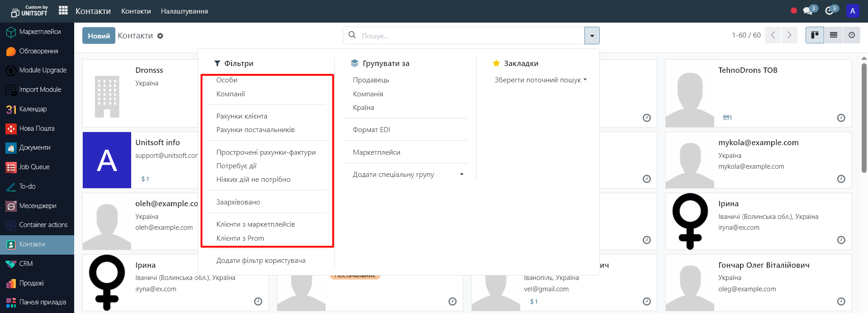Click Додати фільтр користувача

coord(261,261)
